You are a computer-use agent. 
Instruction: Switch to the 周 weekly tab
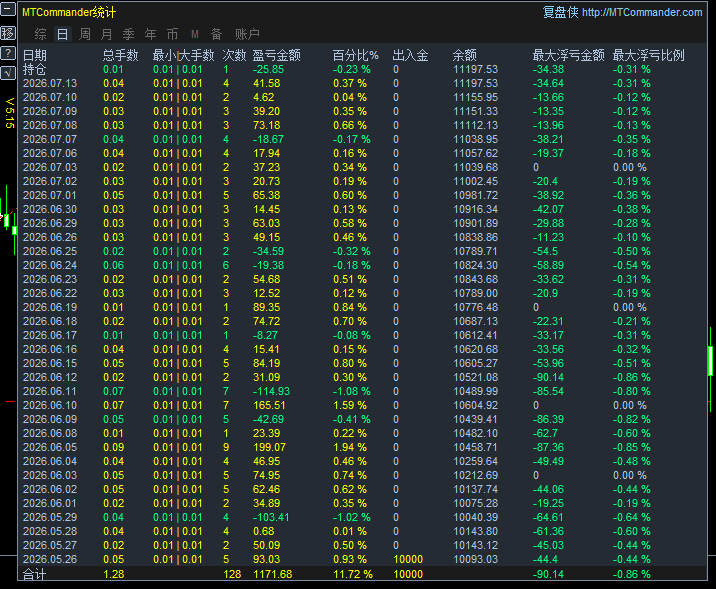click(84, 34)
